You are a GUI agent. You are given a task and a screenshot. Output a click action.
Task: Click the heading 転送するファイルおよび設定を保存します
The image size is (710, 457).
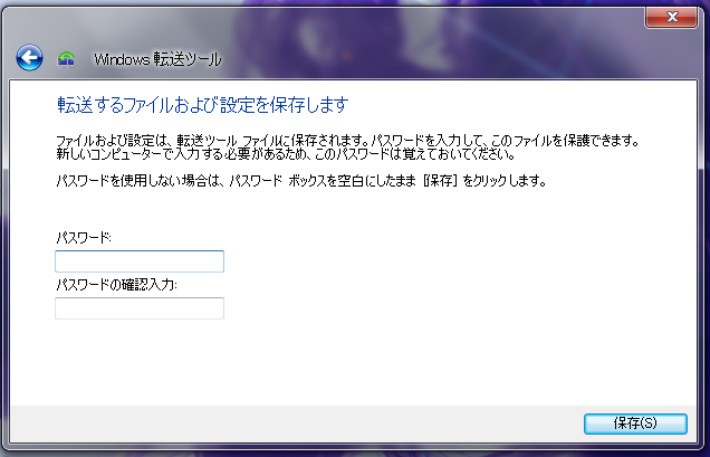pos(203,105)
